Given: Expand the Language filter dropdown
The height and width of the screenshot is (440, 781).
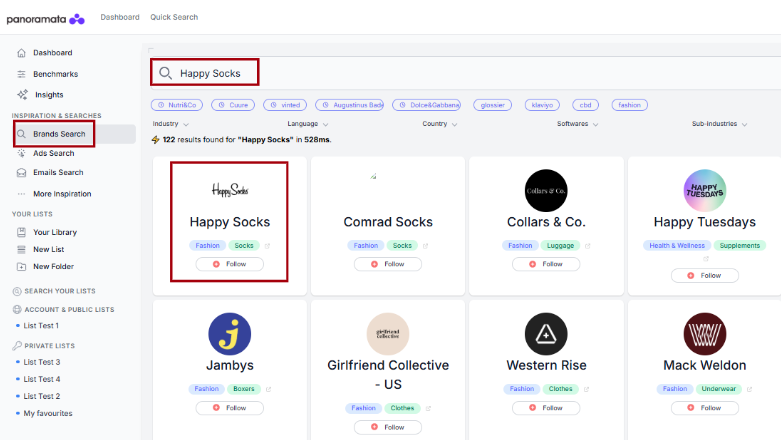Looking at the screenshot, I should tap(307, 124).
